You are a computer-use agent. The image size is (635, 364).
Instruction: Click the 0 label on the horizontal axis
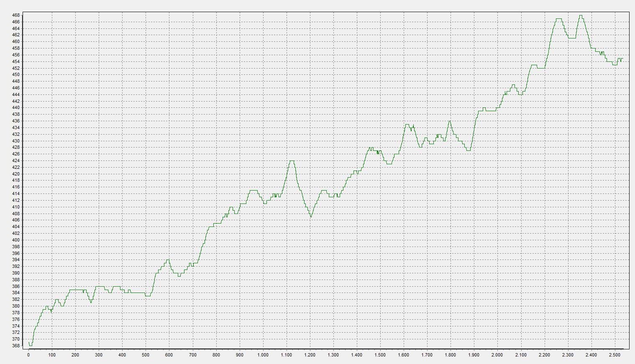coord(28,355)
